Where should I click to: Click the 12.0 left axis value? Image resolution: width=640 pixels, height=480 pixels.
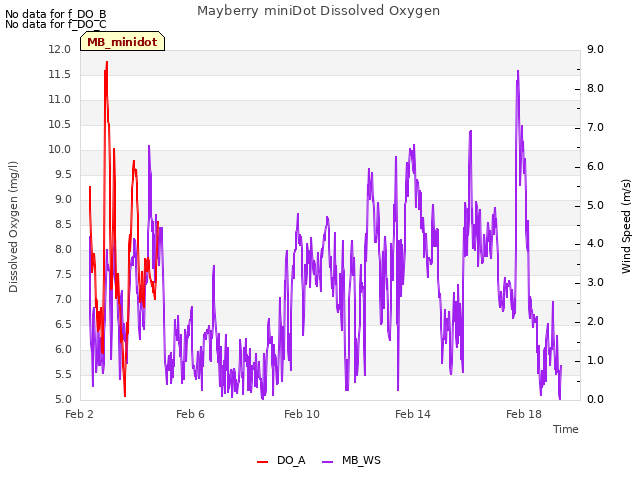tap(60, 49)
